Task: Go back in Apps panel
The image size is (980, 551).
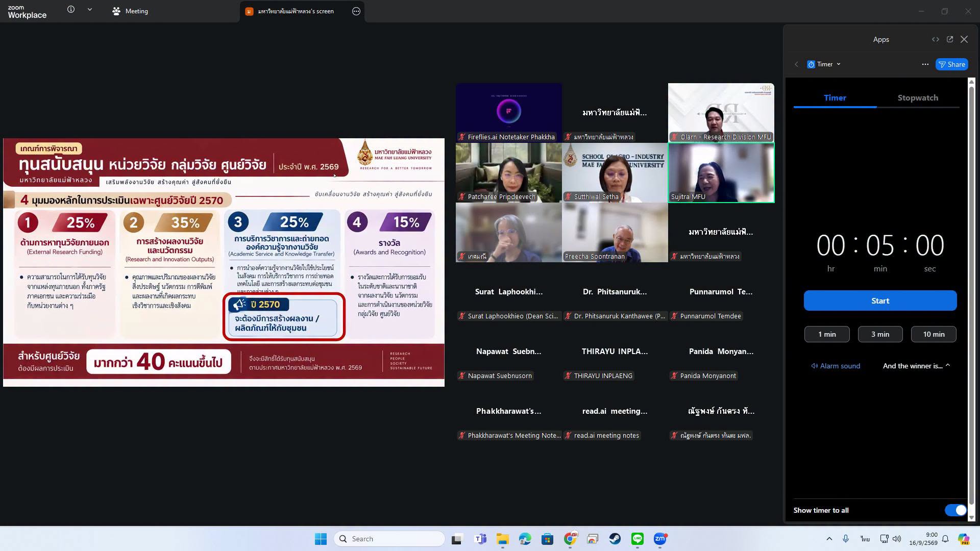Action: [796, 64]
